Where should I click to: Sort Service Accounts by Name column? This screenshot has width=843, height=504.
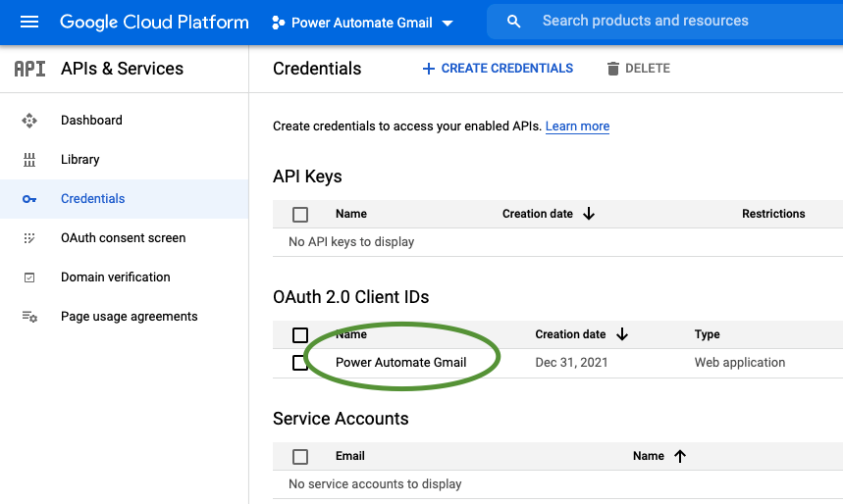649,456
